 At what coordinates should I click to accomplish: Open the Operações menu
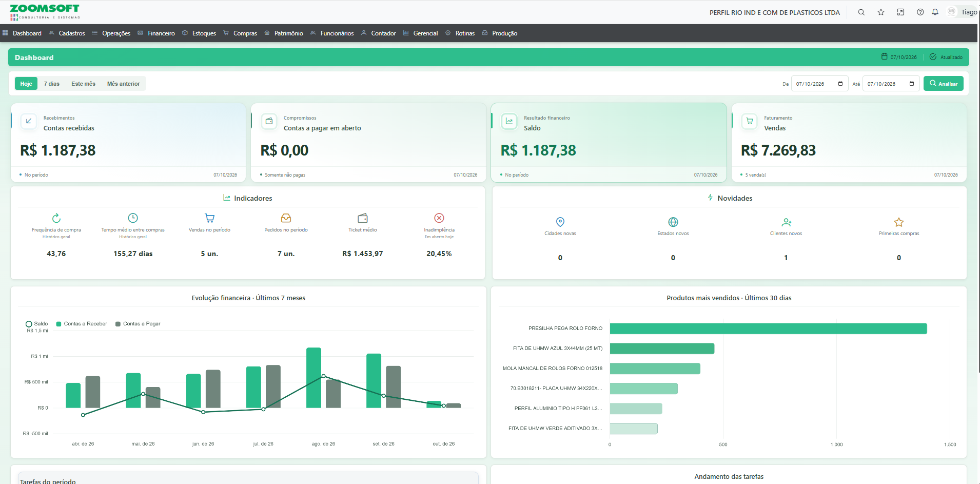pos(111,33)
